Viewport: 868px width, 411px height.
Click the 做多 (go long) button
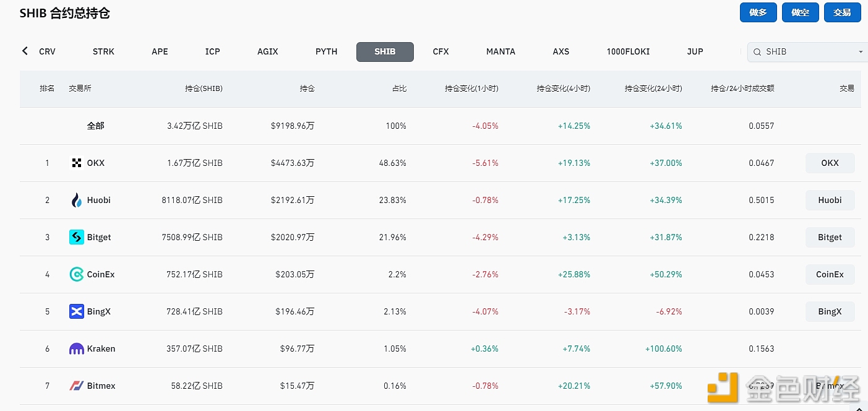click(758, 12)
